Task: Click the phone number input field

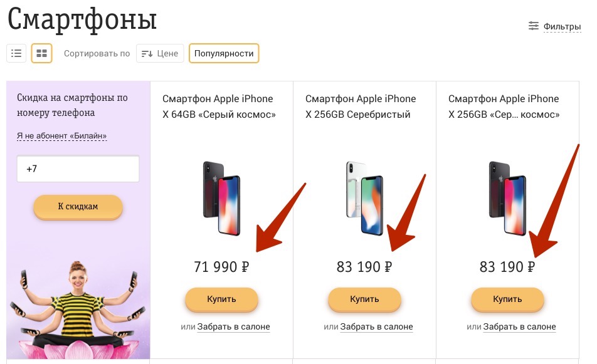Action: coord(78,169)
